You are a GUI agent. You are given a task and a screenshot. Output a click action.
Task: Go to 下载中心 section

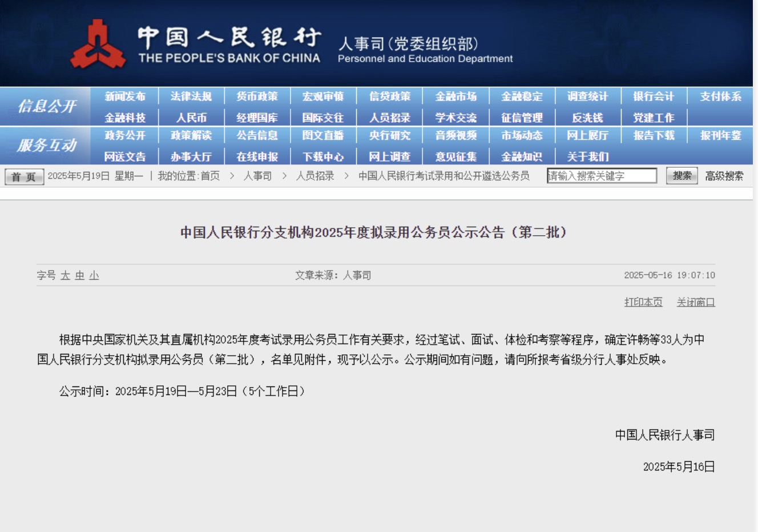(x=323, y=156)
